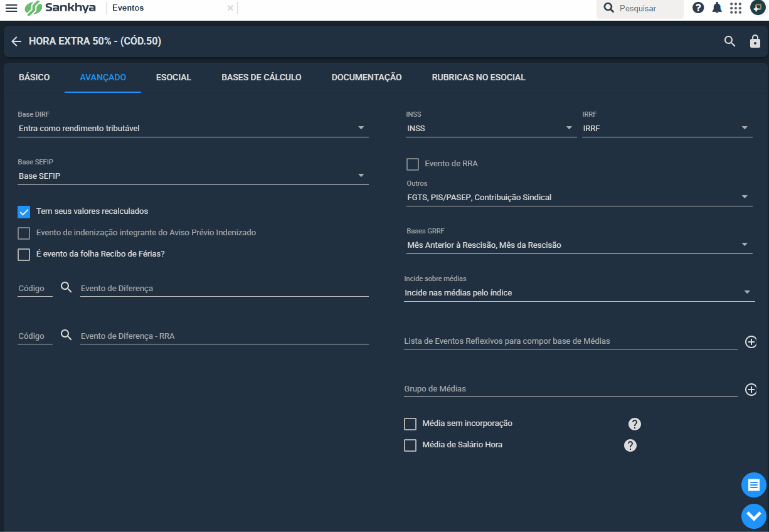Image resolution: width=769 pixels, height=532 pixels.
Task: Open the apps grid icon
Action: click(x=736, y=8)
